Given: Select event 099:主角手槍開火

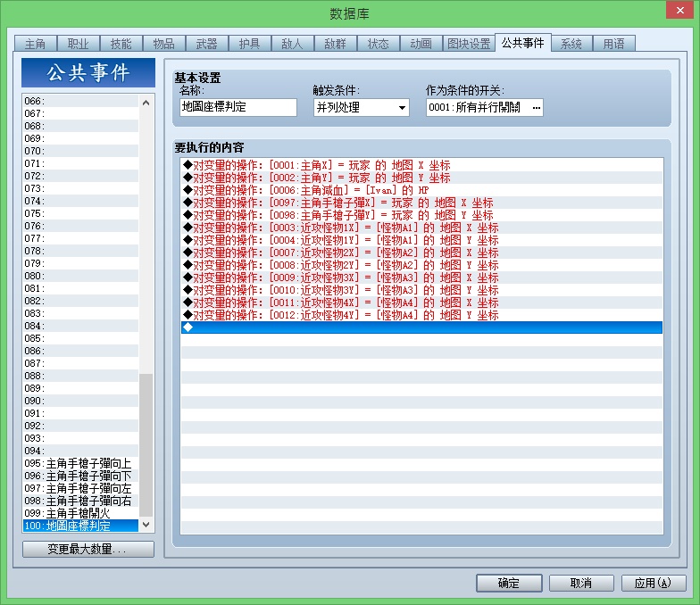Looking at the screenshot, I should (80, 513).
